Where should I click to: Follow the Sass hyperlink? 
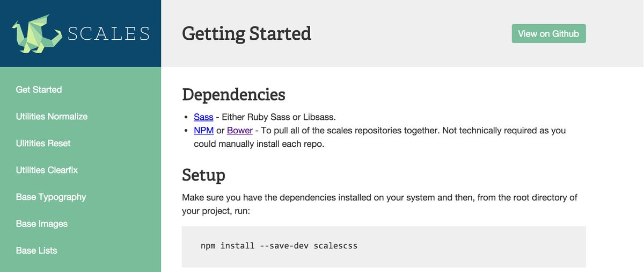tap(203, 117)
